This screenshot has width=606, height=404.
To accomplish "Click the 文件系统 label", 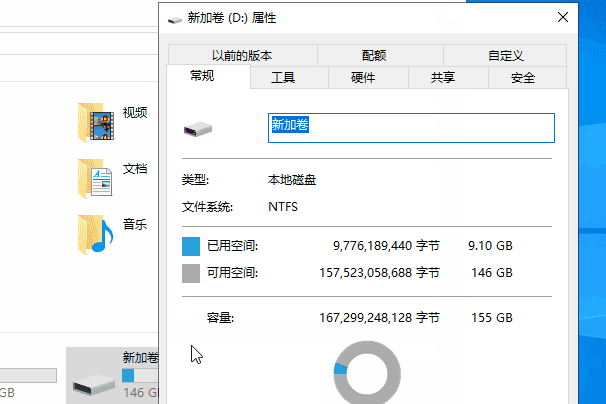I will click(x=208, y=207).
